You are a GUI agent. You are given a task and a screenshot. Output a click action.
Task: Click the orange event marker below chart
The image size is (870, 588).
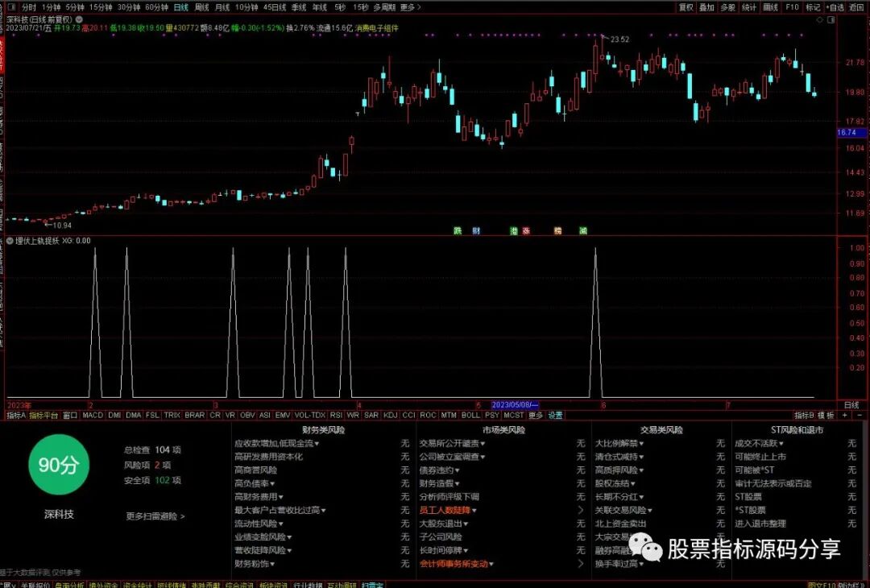[x=557, y=230]
